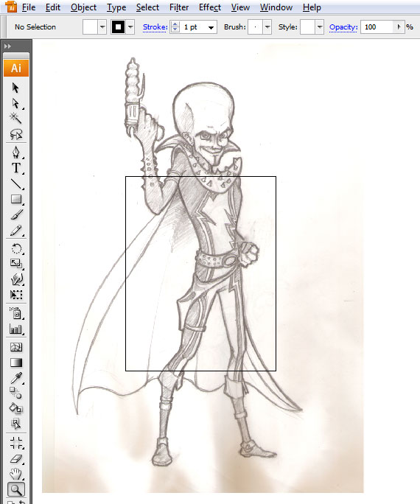
Task: Select the Free Transform tool
Action: click(15, 295)
